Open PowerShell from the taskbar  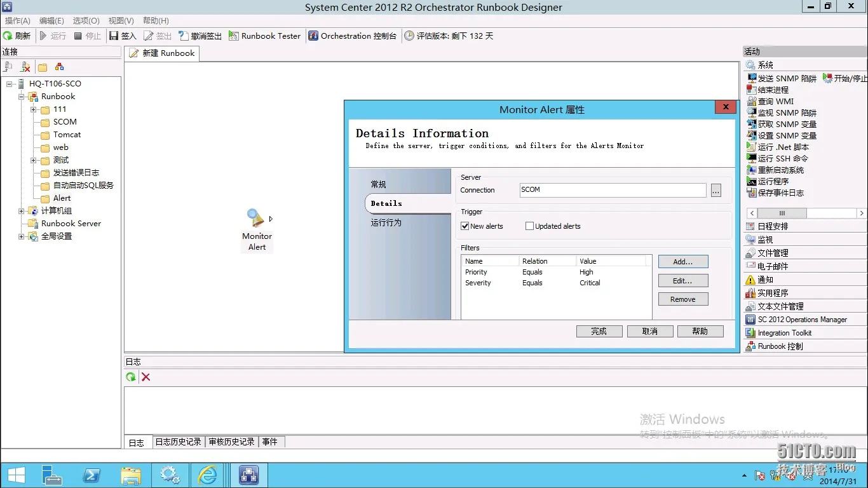tap(92, 475)
